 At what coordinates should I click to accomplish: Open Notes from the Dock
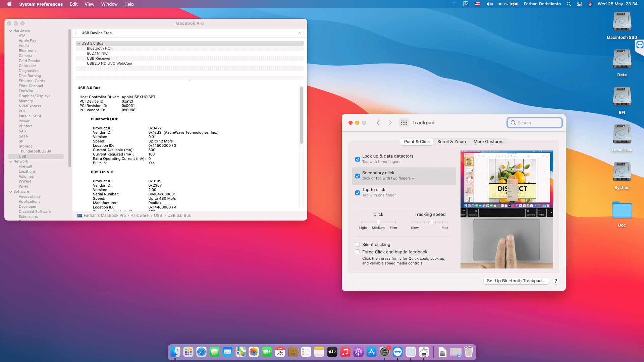[319, 352]
